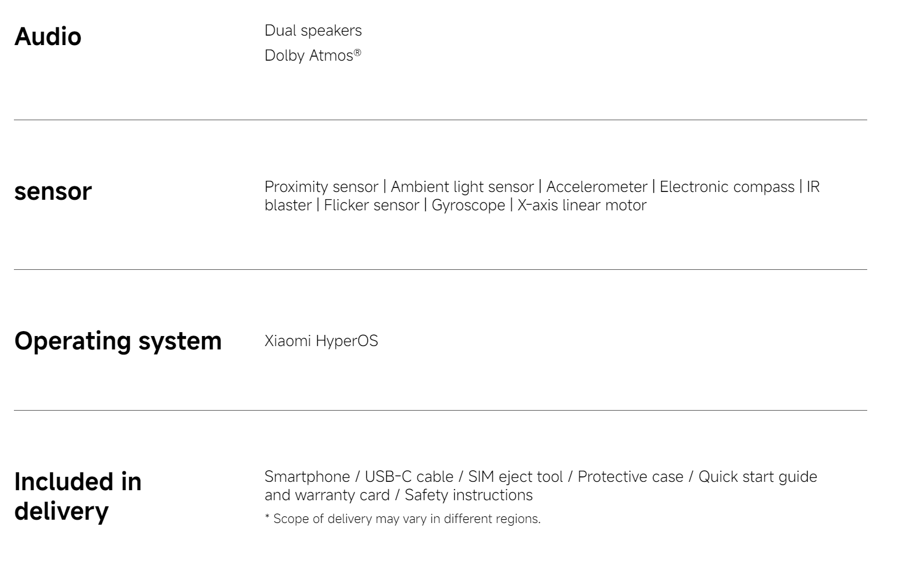924x582 pixels.
Task: Select the USB-C cable text
Action: point(409,477)
